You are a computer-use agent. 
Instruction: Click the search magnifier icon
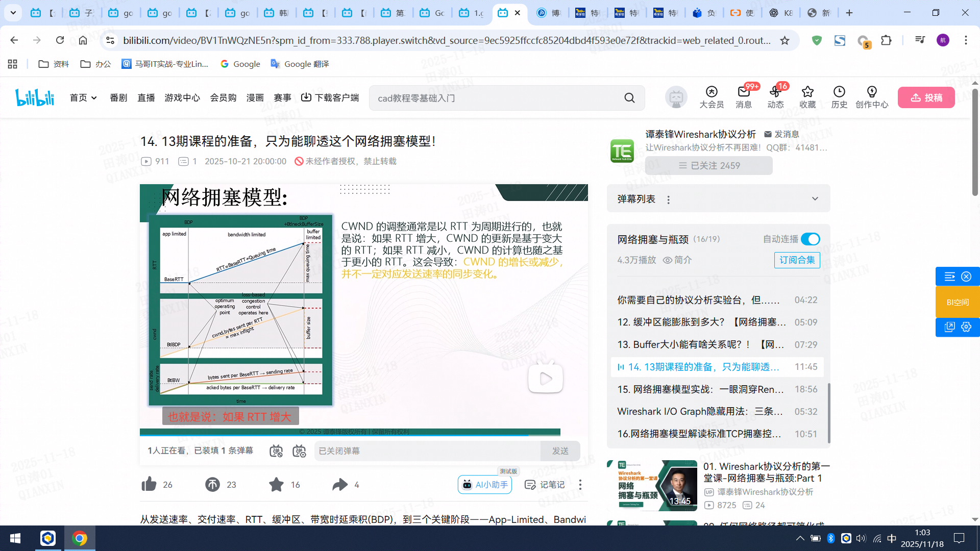click(x=629, y=98)
